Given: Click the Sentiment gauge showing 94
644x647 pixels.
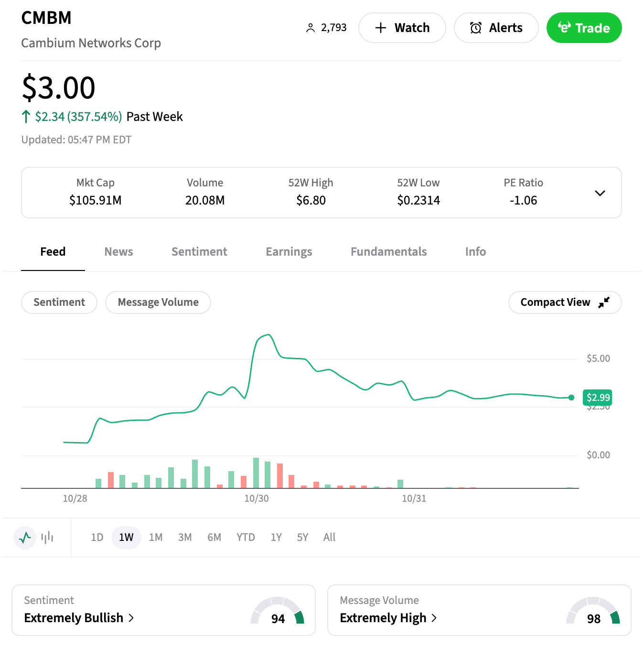Looking at the screenshot, I should point(278,612).
